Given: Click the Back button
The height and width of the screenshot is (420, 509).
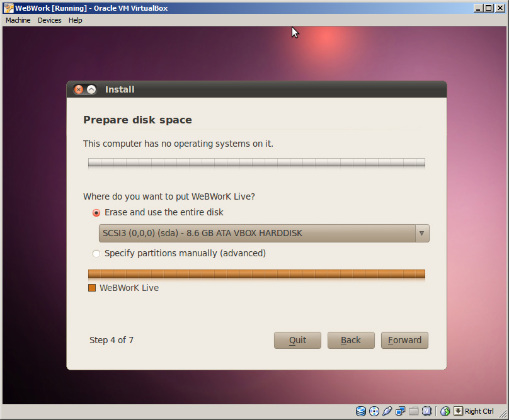Looking at the screenshot, I should click(351, 340).
